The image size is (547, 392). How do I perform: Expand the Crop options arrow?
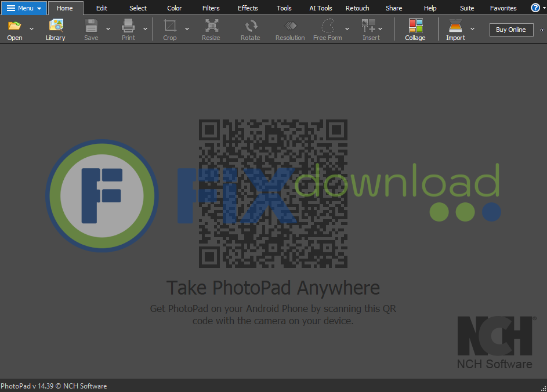187,29
